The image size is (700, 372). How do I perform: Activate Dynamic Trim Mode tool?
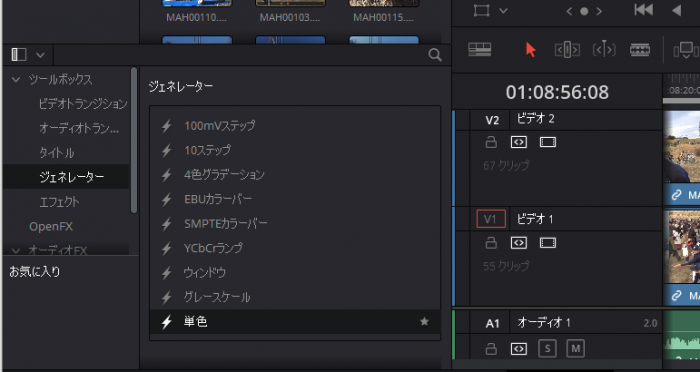pyautogui.click(x=604, y=50)
